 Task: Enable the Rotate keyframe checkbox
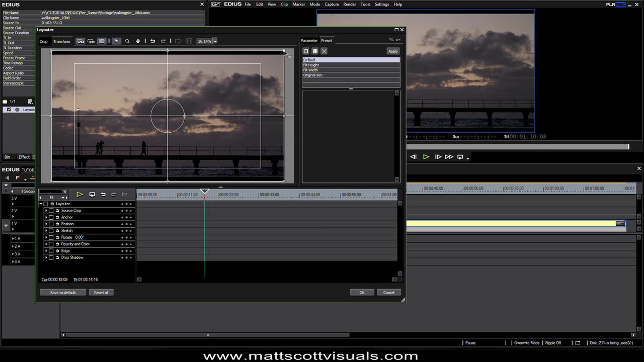(51, 238)
